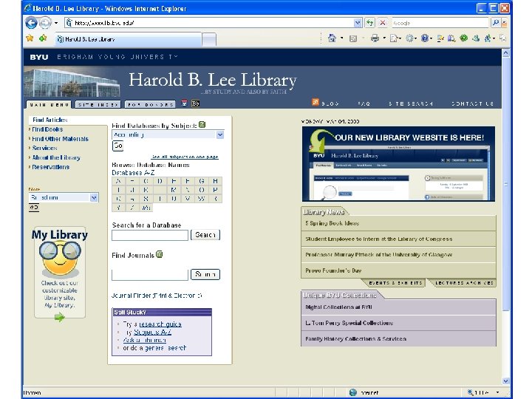
Task: Click help icon beside Find Databases by Subject
Action: (202, 125)
